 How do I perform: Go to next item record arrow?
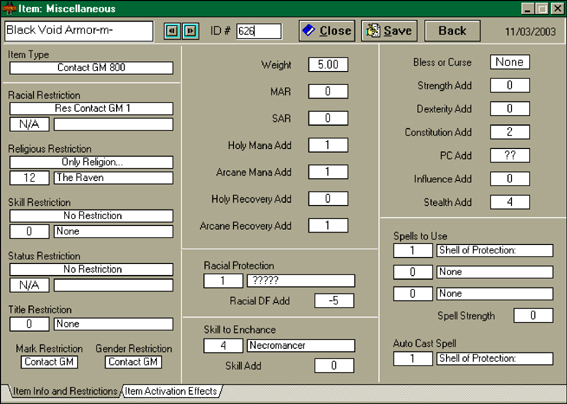pyautogui.click(x=190, y=31)
